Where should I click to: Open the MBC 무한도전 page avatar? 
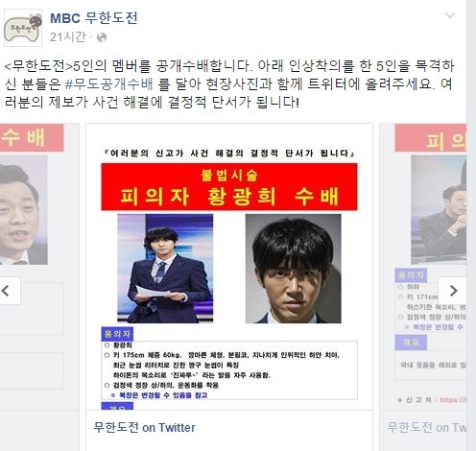click(23, 28)
